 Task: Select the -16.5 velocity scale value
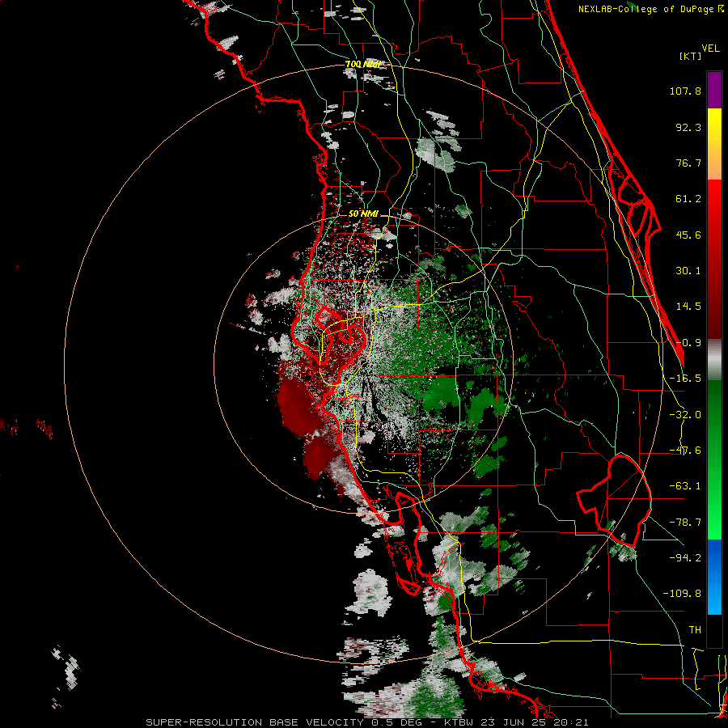click(x=685, y=379)
